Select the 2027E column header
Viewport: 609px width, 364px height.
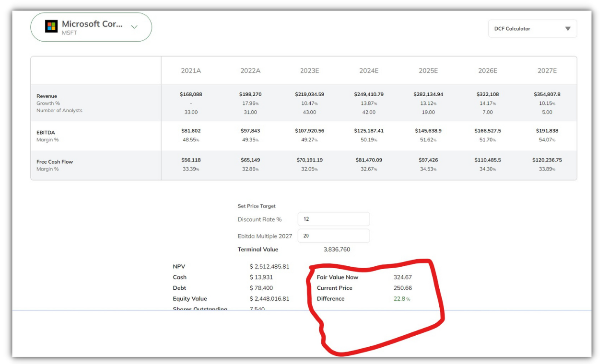[547, 70]
